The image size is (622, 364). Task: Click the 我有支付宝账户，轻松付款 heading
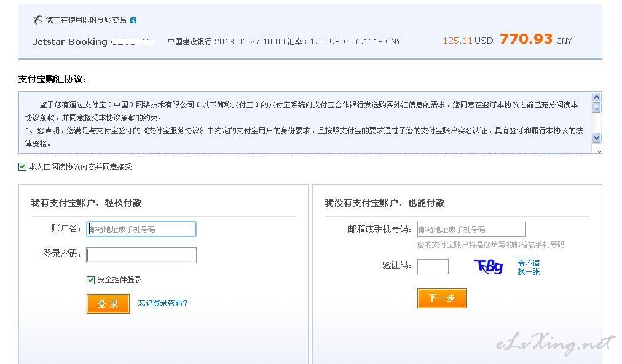point(86,203)
